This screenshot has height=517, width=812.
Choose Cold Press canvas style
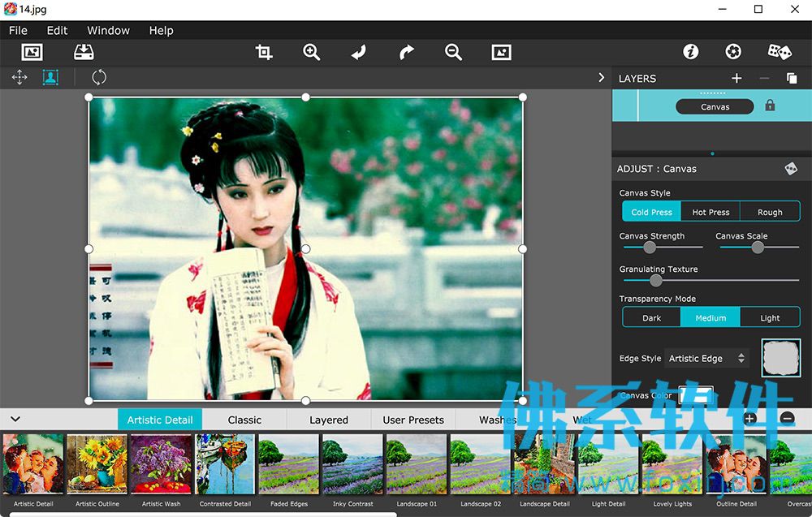pyautogui.click(x=651, y=212)
